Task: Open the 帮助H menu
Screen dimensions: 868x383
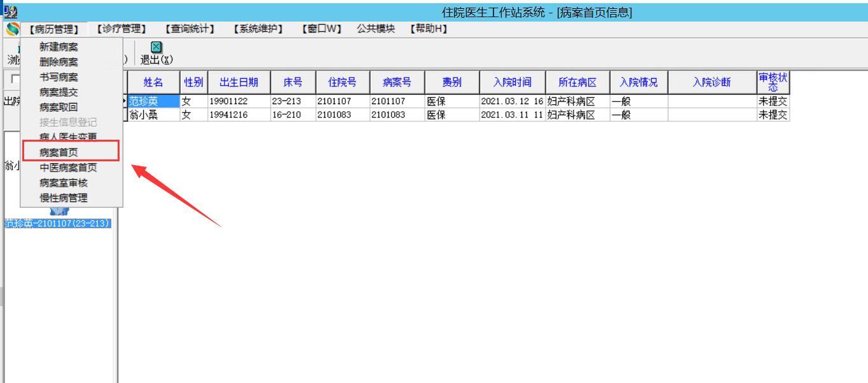Action: (x=429, y=29)
